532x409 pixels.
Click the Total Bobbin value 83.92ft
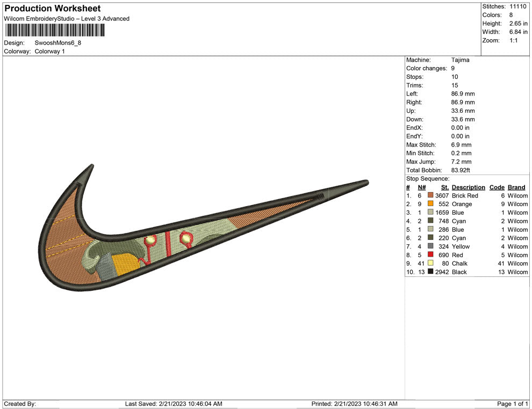(461, 170)
